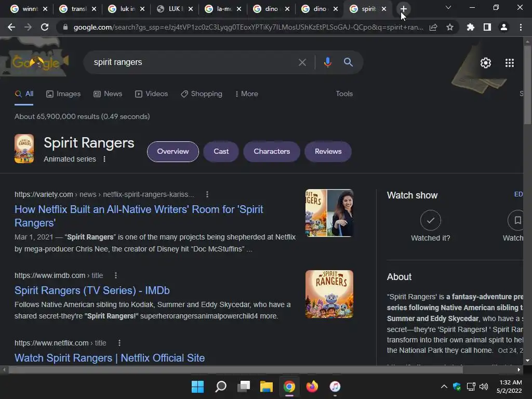This screenshot has width=532, height=399.
Task: Click the address bar URL
Action: click(248, 27)
